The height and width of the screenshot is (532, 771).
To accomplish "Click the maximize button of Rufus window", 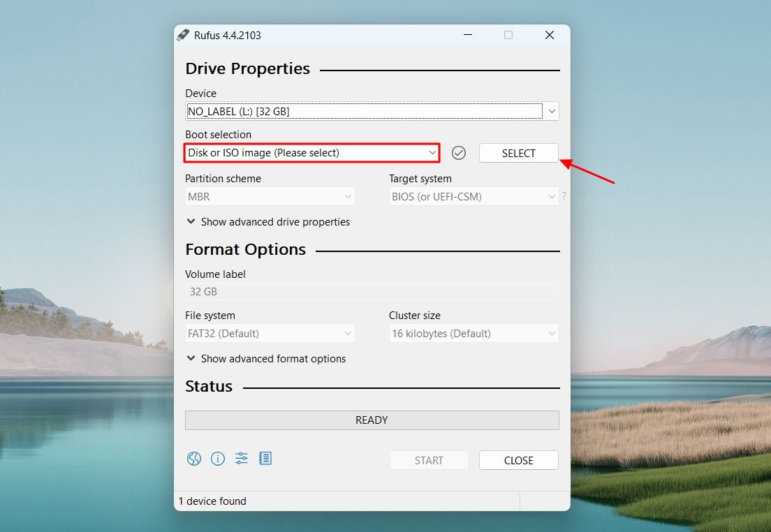I will click(x=508, y=35).
